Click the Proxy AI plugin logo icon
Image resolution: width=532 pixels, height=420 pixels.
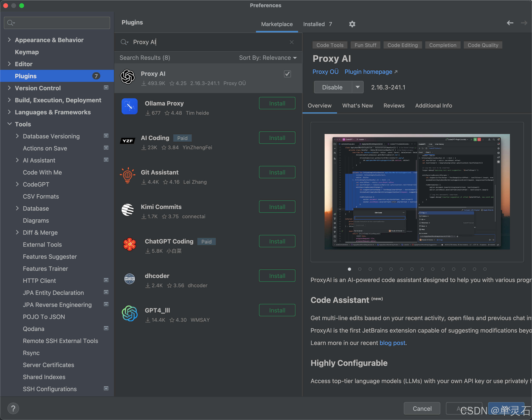(128, 77)
